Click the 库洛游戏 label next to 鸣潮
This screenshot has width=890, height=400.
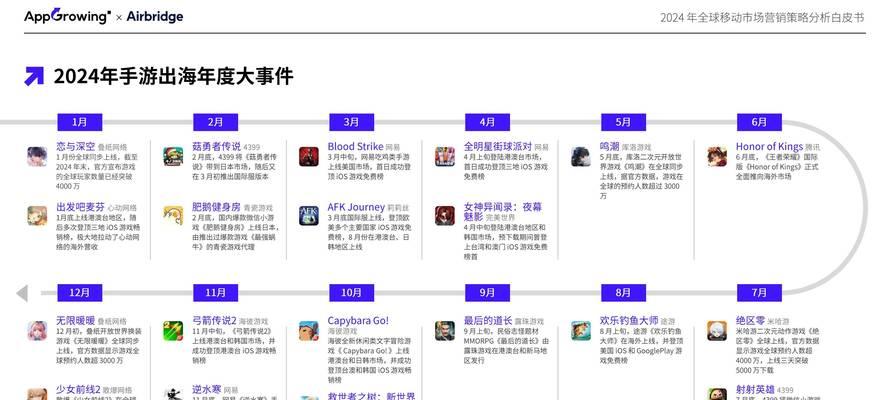[637, 148]
